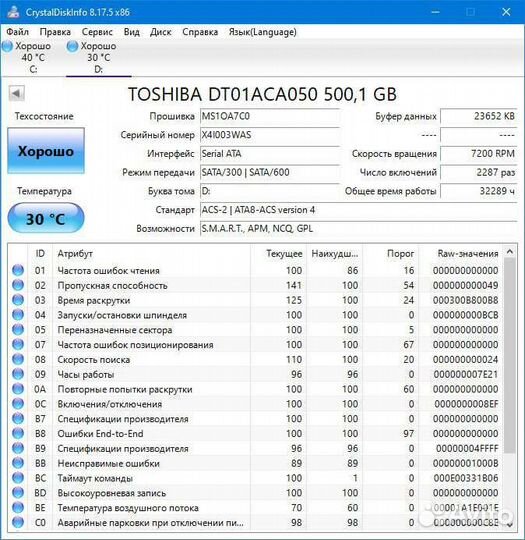Click the 30 °C temperature button
Viewport: 525px width, 540px height.
point(46,218)
